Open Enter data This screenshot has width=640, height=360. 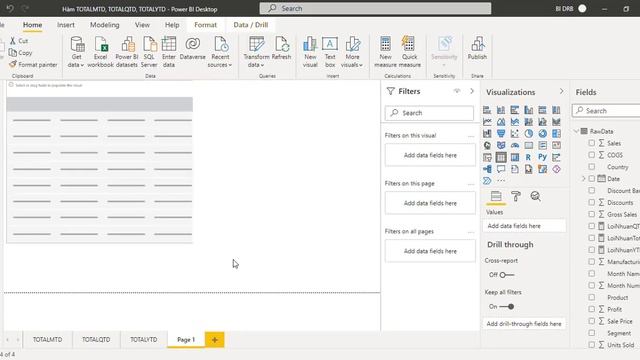tap(169, 52)
